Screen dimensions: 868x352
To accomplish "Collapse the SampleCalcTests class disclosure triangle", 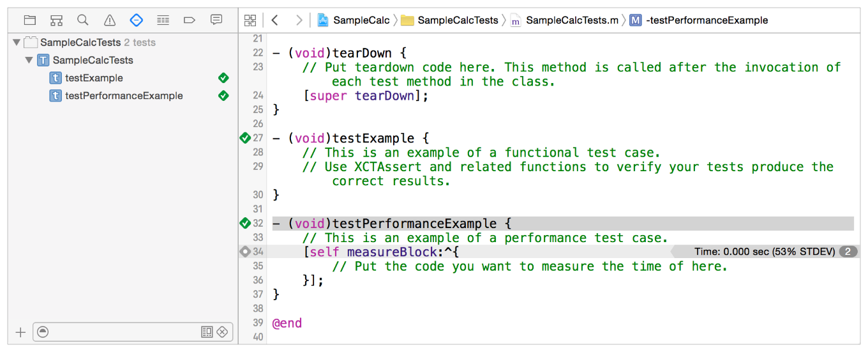I will click(x=29, y=60).
